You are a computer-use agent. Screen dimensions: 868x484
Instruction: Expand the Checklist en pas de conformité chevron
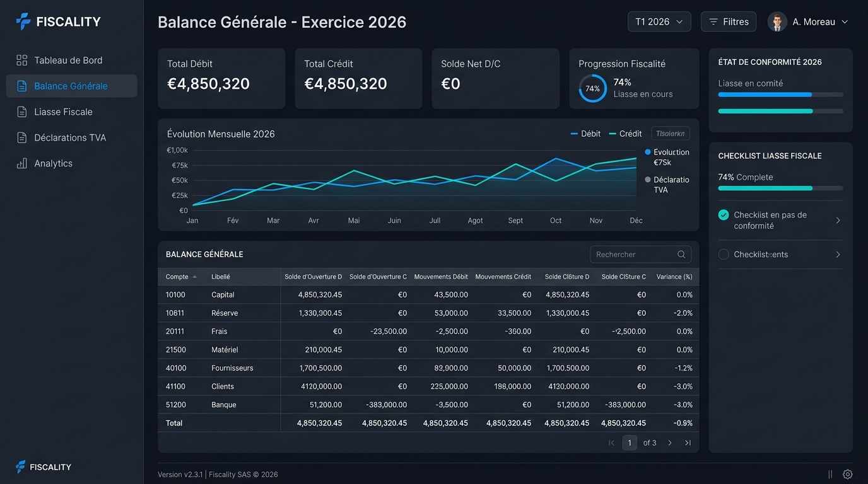838,221
